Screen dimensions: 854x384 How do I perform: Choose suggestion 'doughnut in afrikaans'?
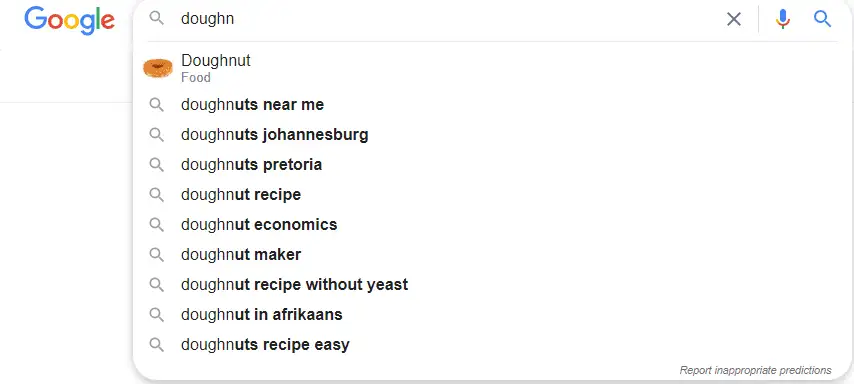[x=492, y=314]
